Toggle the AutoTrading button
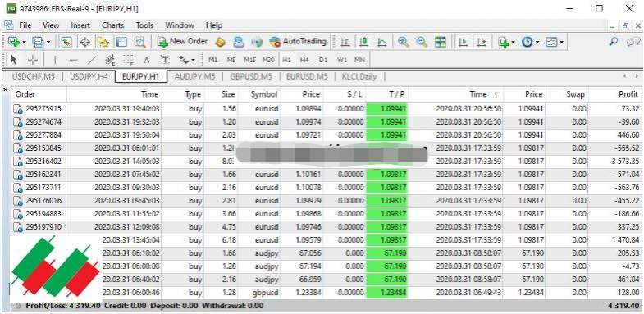This screenshot has height=314, width=644. coord(298,42)
